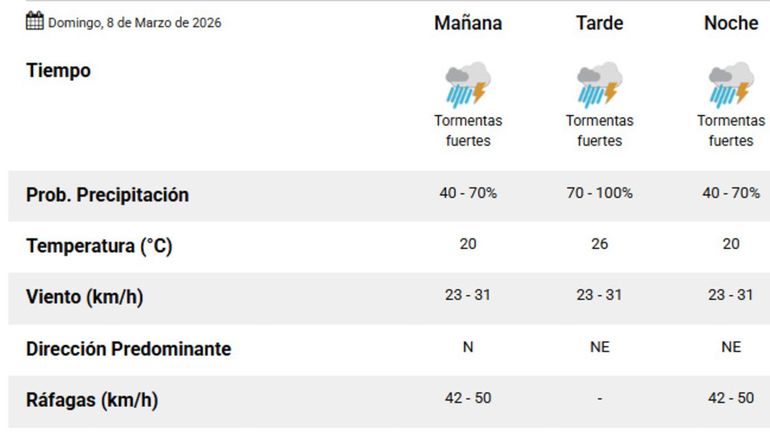Select the Noche column header
This screenshot has width=770, height=435.
(731, 23)
